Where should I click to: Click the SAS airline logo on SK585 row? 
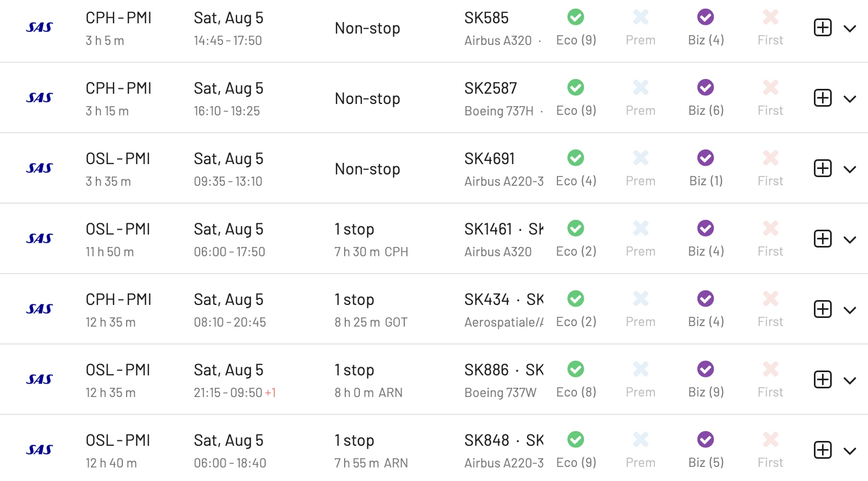[40, 27]
